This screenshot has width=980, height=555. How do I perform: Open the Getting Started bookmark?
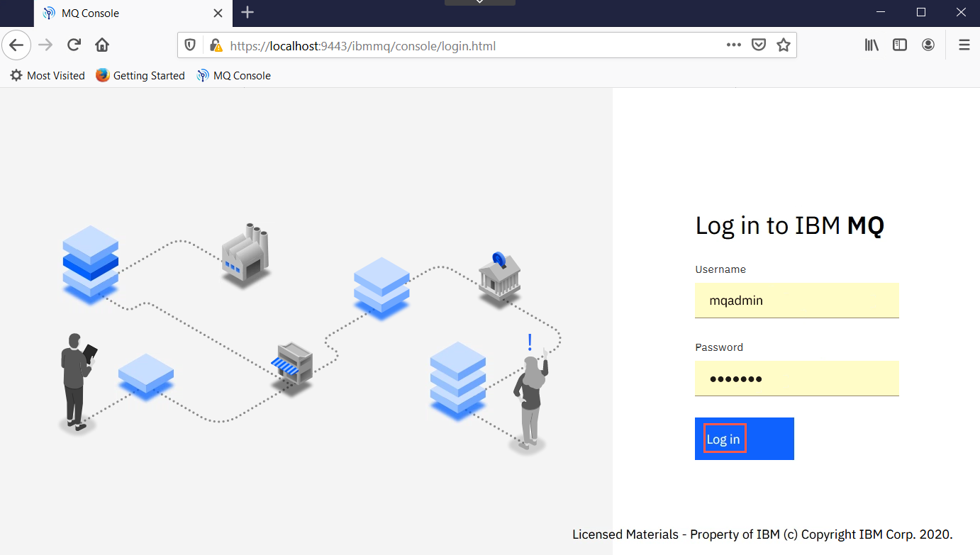[140, 75]
